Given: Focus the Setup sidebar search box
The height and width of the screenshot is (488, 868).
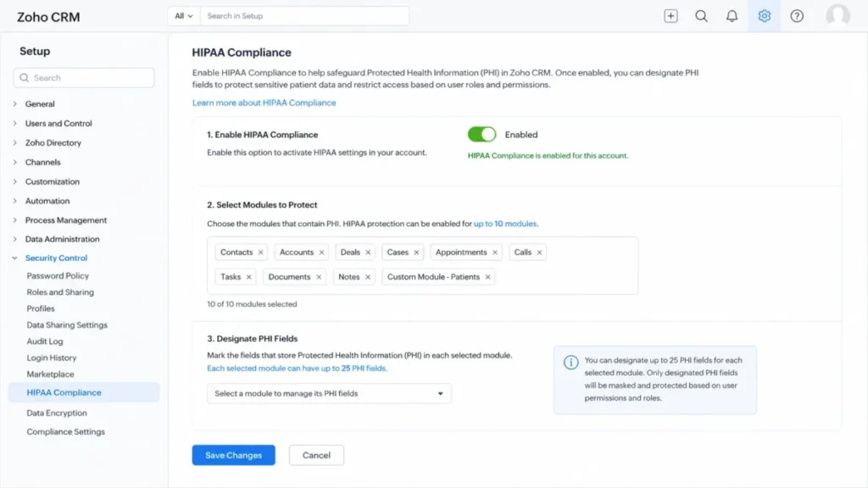Looking at the screenshot, I should click(x=84, y=78).
